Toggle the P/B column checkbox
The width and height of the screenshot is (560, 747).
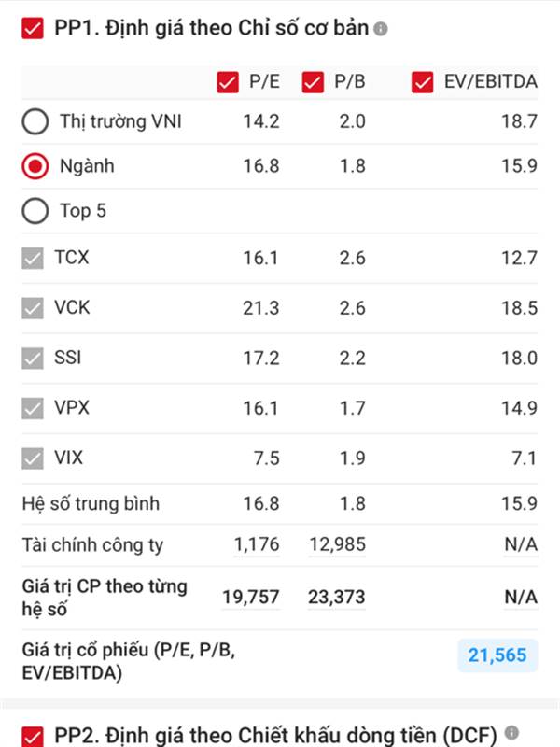[x=313, y=82]
